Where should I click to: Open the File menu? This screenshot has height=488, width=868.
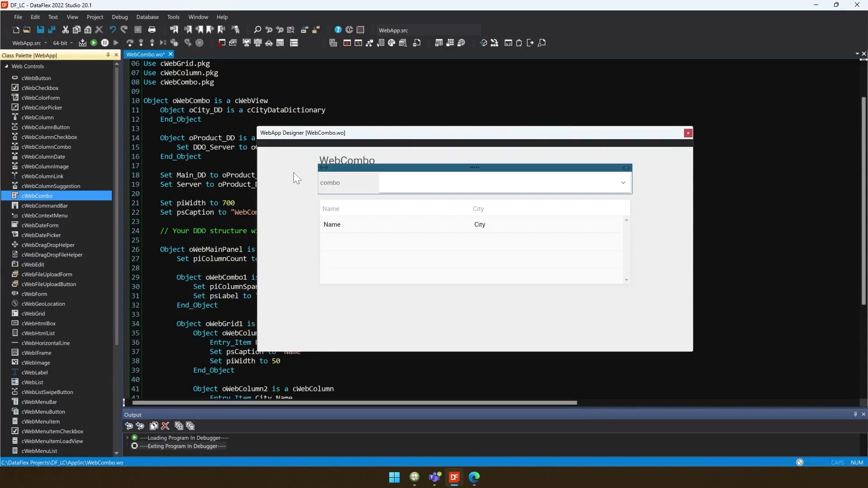coord(18,17)
